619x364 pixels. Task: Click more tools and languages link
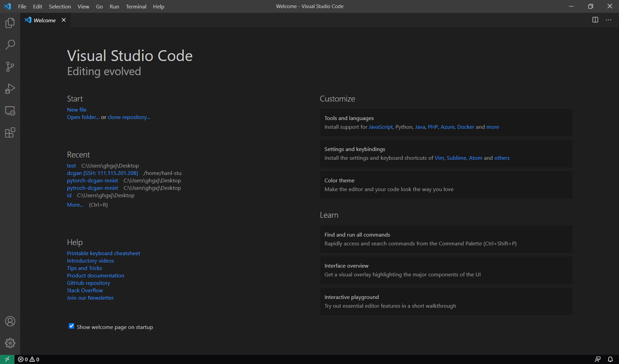[493, 127]
